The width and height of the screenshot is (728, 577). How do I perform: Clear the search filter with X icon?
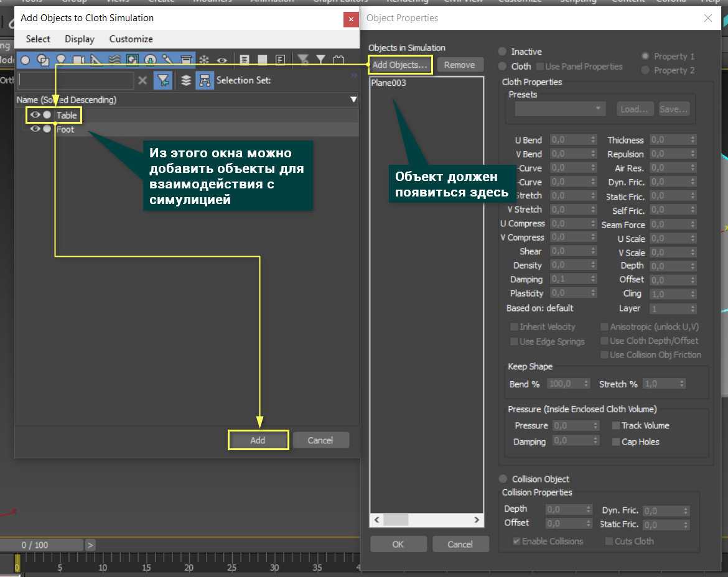click(142, 80)
